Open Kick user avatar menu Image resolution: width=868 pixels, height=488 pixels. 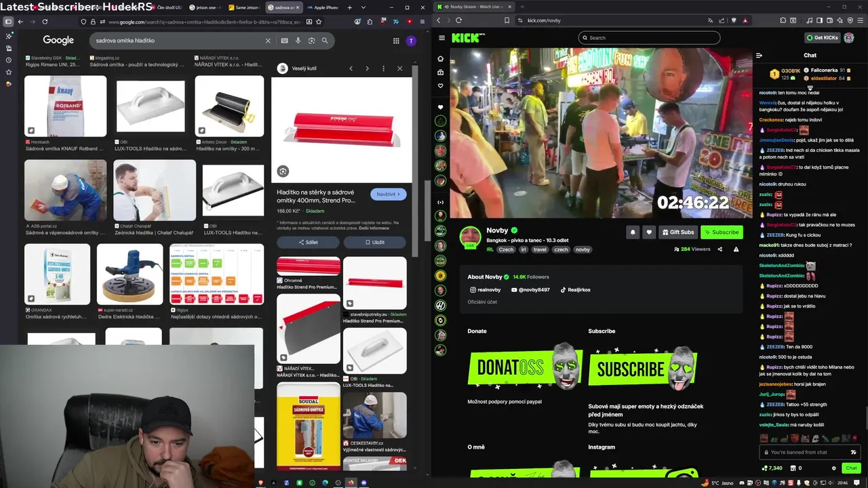point(849,38)
